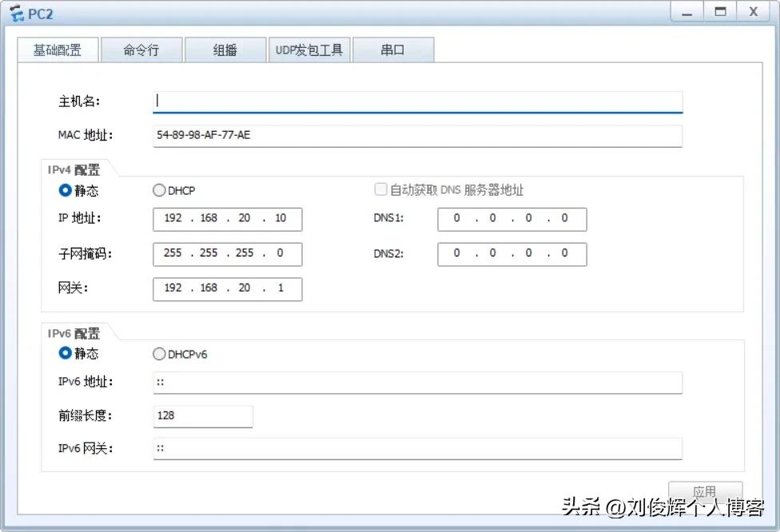Click the last octet 1 of 网关
Image resolution: width=780 pixels, height=532 pixels.
[x=281, y=288]
